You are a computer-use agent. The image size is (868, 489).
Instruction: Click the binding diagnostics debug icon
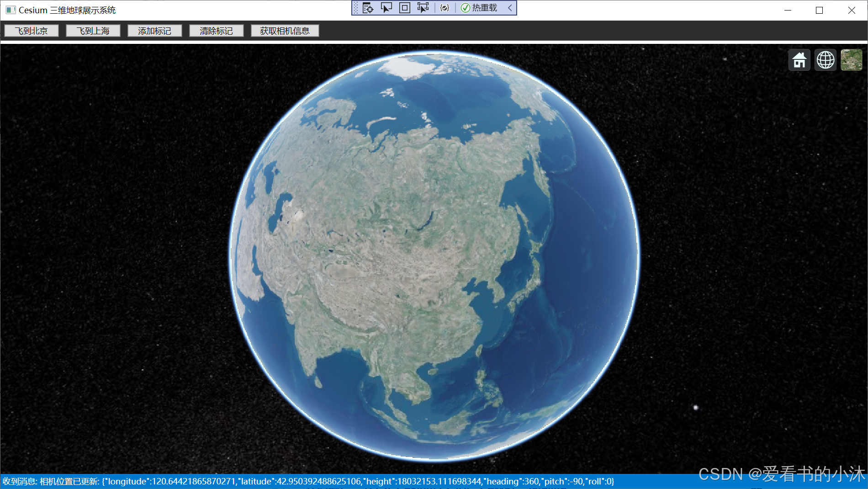(445, 8)
